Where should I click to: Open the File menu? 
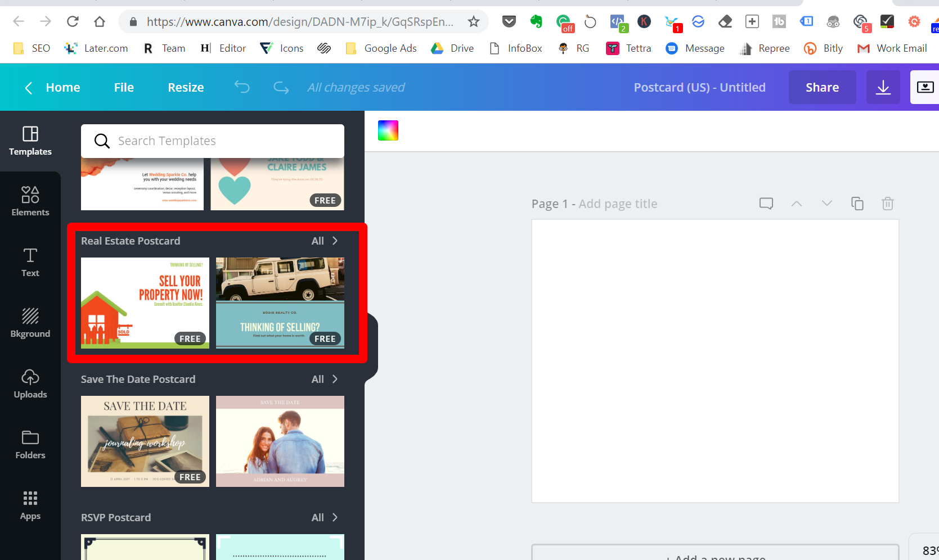124,87
